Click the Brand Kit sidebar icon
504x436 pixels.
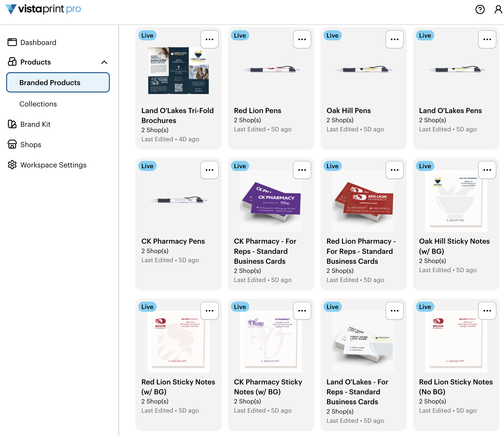pyautogui.click(x=12, y=124)
